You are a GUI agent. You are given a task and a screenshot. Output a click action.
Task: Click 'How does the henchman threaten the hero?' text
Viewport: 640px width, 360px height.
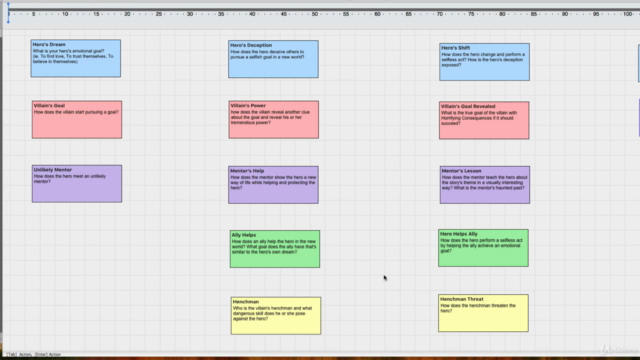[478, 308]
